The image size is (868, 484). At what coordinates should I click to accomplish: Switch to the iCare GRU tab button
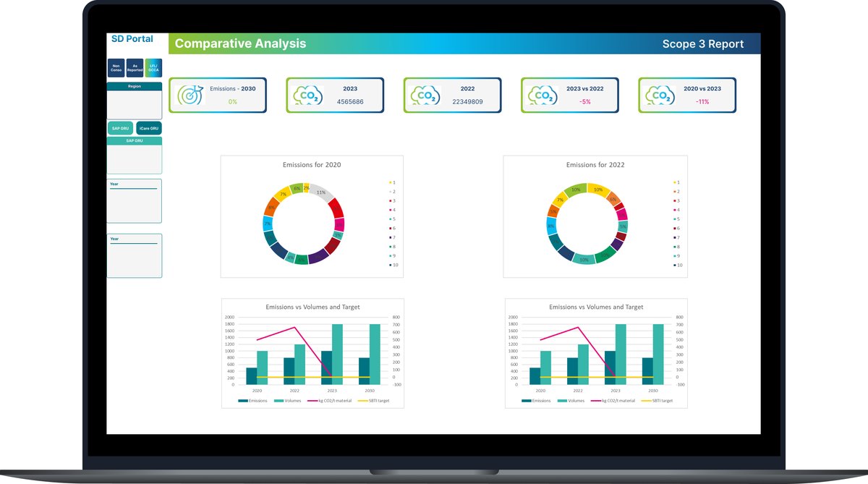pyautogui.click(x=149, y=128)
